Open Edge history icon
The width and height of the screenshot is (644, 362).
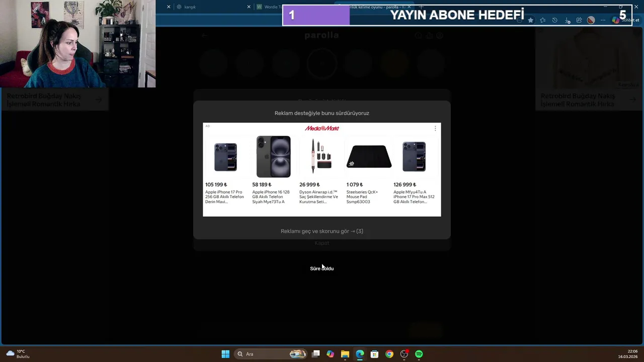click(554, 20)
